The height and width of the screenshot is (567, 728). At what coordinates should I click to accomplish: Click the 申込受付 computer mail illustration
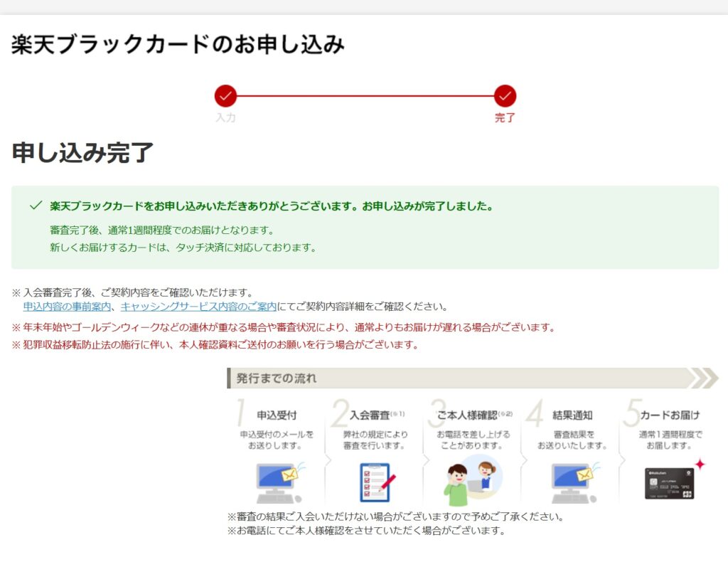(x=279, y=483)
